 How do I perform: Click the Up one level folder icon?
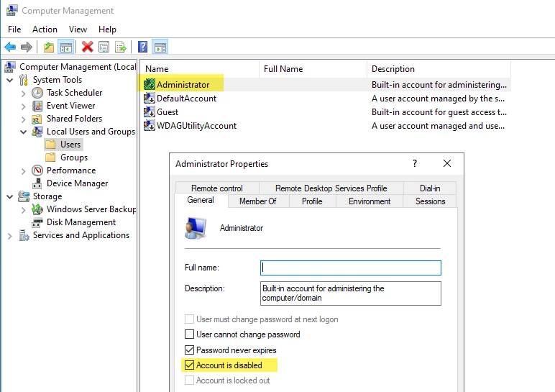click(48, 47)
